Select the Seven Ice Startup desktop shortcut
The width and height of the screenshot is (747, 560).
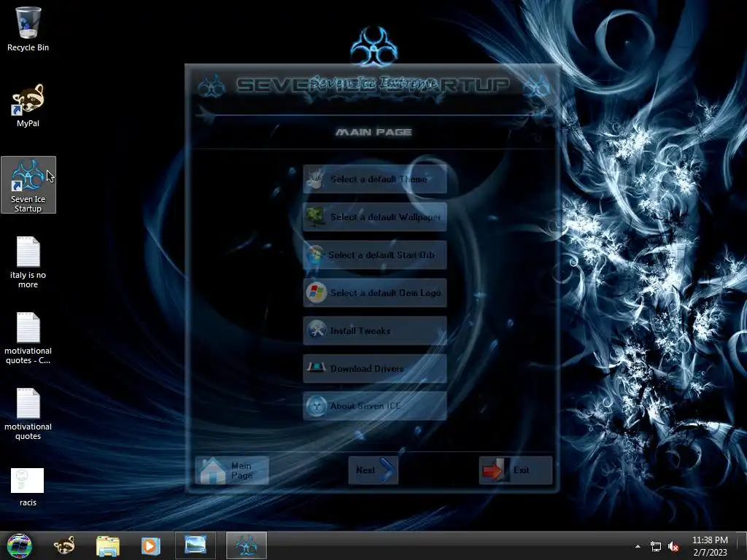pyautogui.click(x=28, y=184)
